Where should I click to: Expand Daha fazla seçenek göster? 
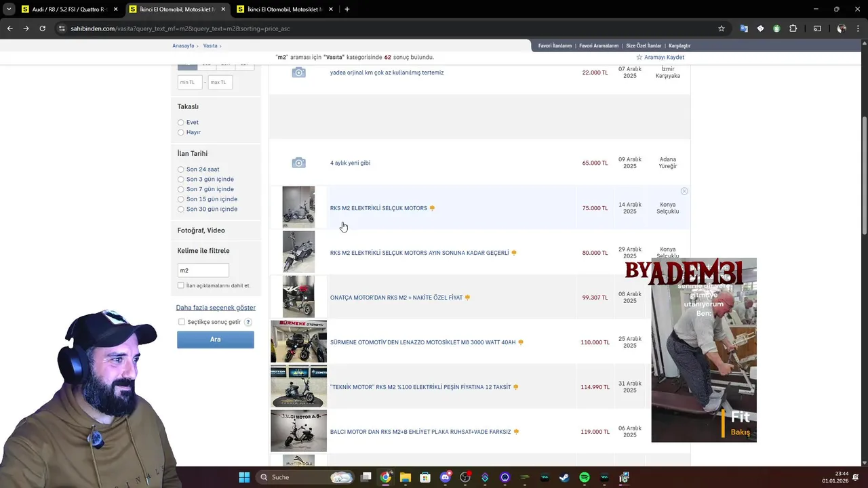tap(216, 308)
